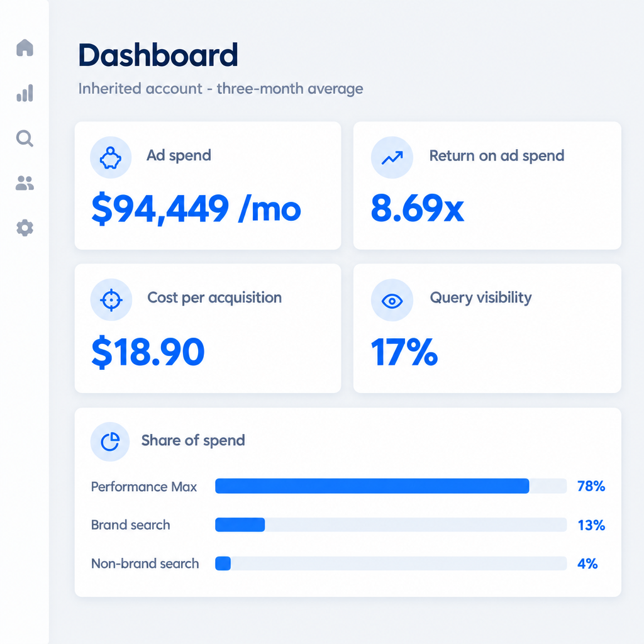Click the crosshair Cost per acquisition icon
Viewport: 644px width, 644px height.
[111, 300]
